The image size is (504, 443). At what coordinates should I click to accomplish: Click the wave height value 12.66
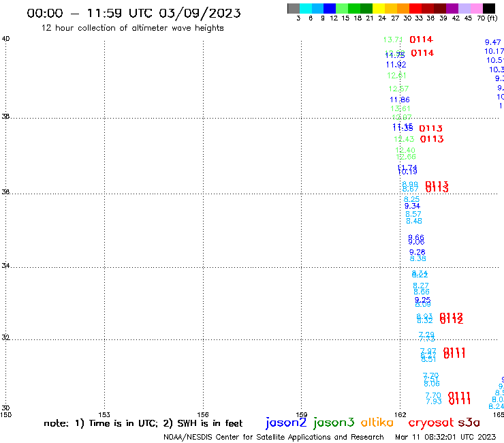click(406, 157)
